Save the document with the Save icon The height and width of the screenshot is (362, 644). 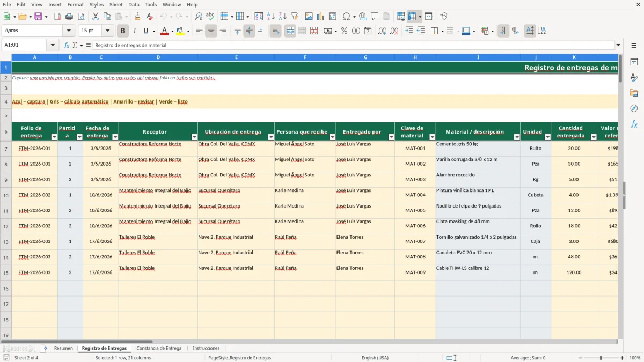pos(38,17)
